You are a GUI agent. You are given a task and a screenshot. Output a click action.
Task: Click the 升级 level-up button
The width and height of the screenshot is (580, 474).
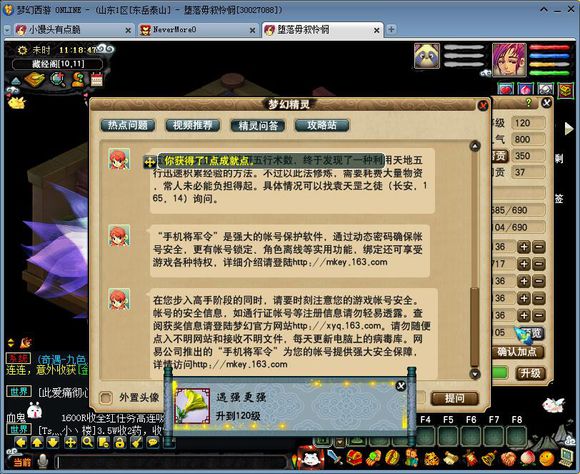(x=530, y=373)
